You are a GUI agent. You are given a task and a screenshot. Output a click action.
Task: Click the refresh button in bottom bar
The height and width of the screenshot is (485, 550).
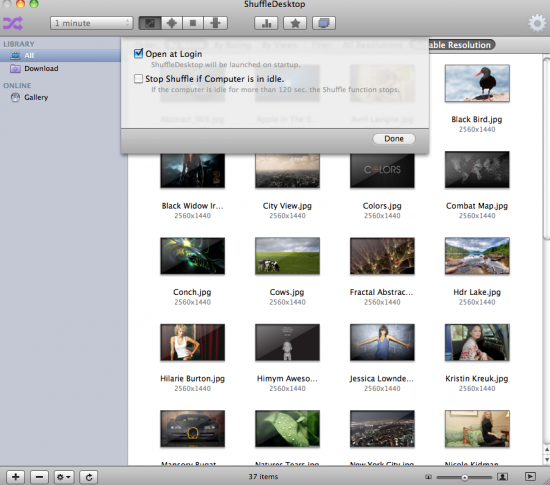(89, 477)
